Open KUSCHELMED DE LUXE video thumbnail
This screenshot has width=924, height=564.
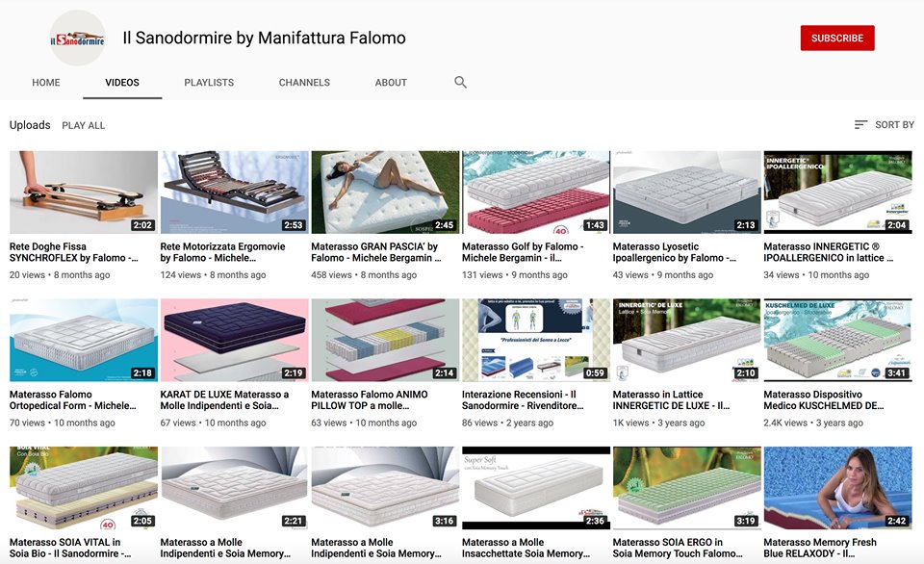point(838,340)
